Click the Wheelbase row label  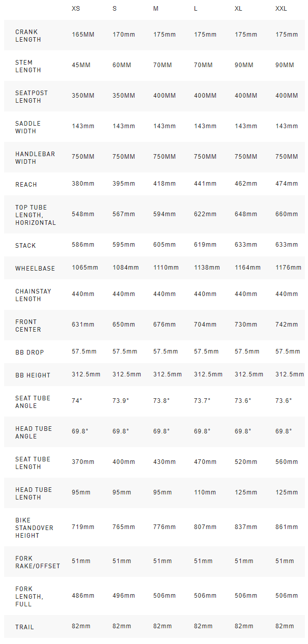(x=35, y=269)
